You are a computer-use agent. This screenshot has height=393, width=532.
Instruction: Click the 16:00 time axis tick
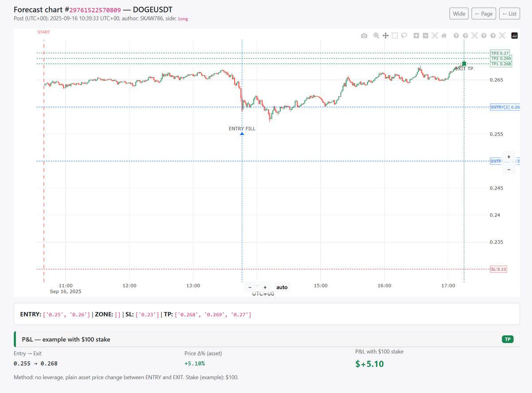[x=384, y=286]
